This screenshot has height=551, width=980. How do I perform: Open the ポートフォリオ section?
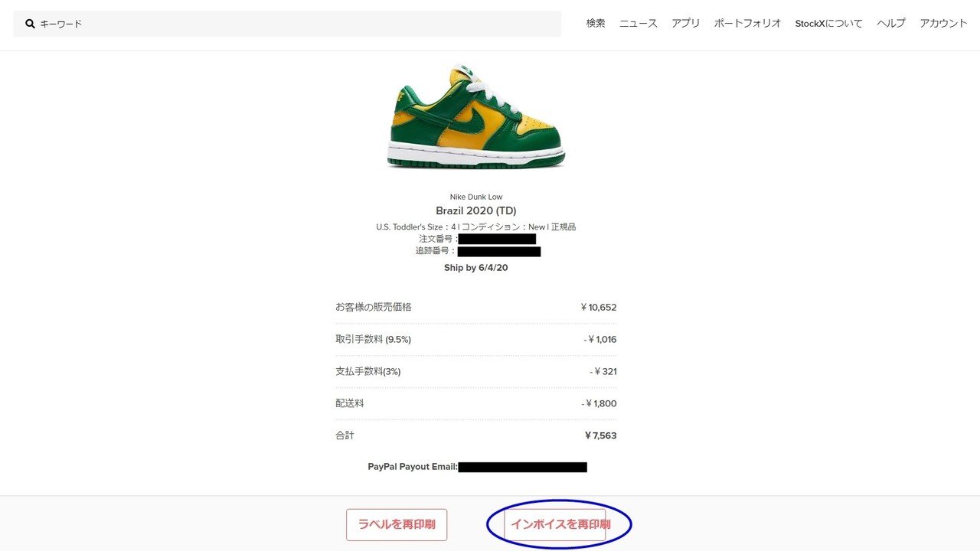[x=748, y=24]
